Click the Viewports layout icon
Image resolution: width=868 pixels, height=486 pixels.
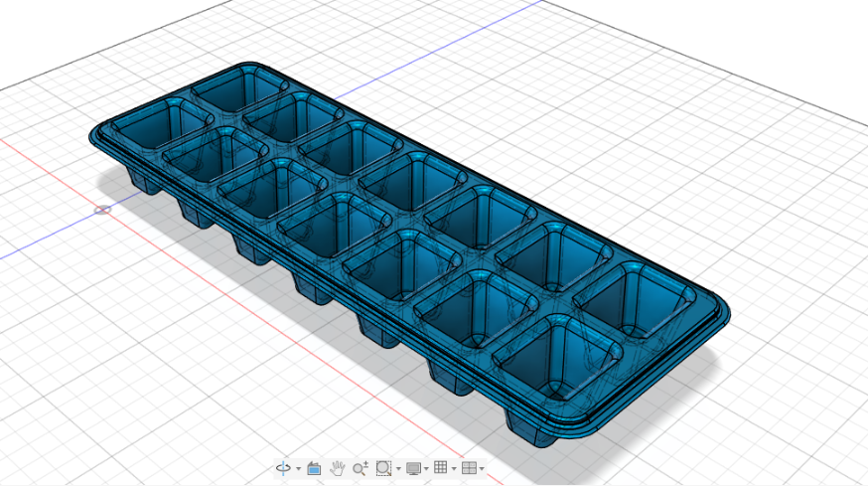(x=469, y=468)
